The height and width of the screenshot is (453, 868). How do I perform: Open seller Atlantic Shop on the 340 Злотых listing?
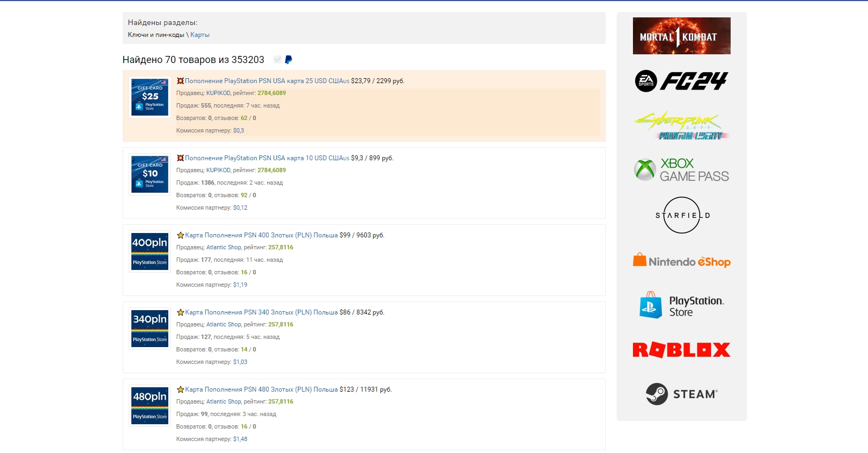click(224, 325)
